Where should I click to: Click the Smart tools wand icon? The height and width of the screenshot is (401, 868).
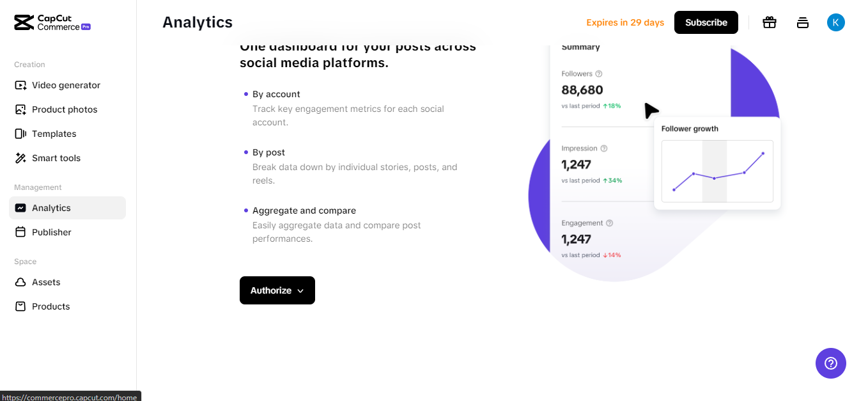coord(20,158)
